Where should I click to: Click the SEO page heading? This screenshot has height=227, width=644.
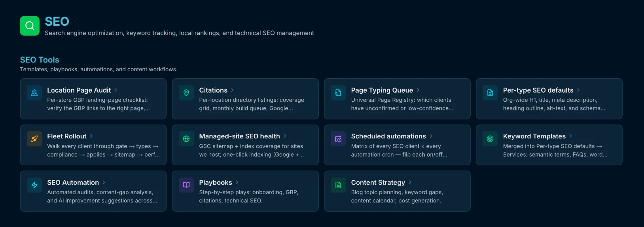point(57,21)
